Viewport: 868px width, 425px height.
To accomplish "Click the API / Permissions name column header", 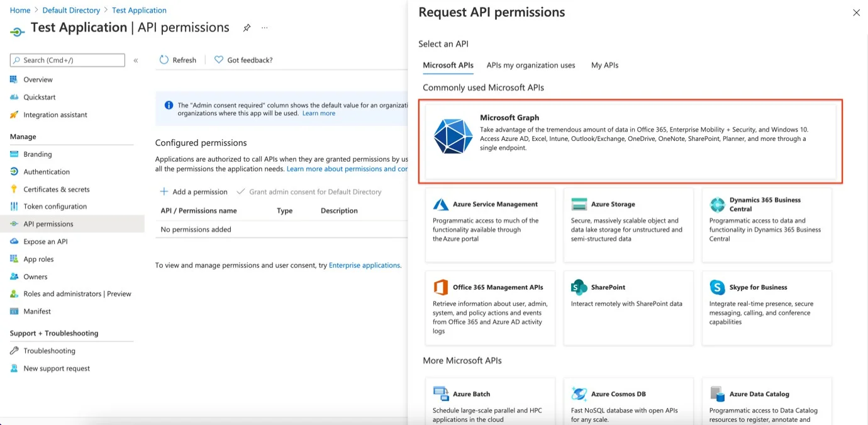I will [199, 211].
